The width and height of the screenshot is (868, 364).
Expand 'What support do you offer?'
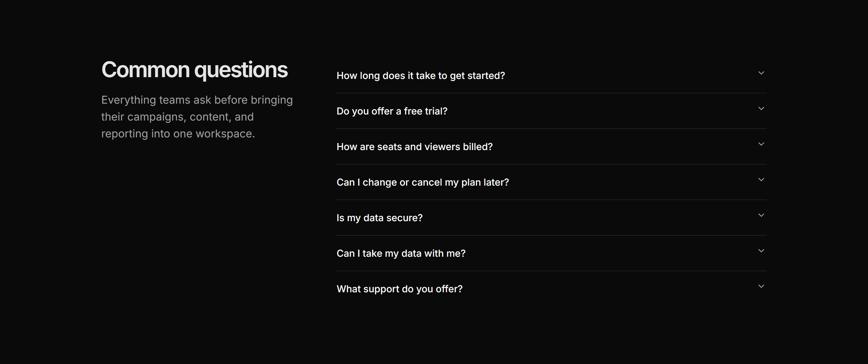[x=551, y=289]
